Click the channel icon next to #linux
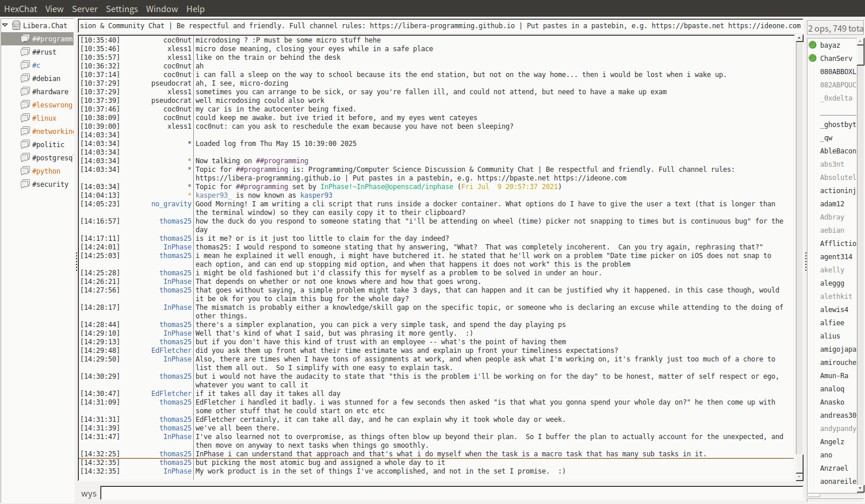865x504 pixels. (x=25, y=118)
